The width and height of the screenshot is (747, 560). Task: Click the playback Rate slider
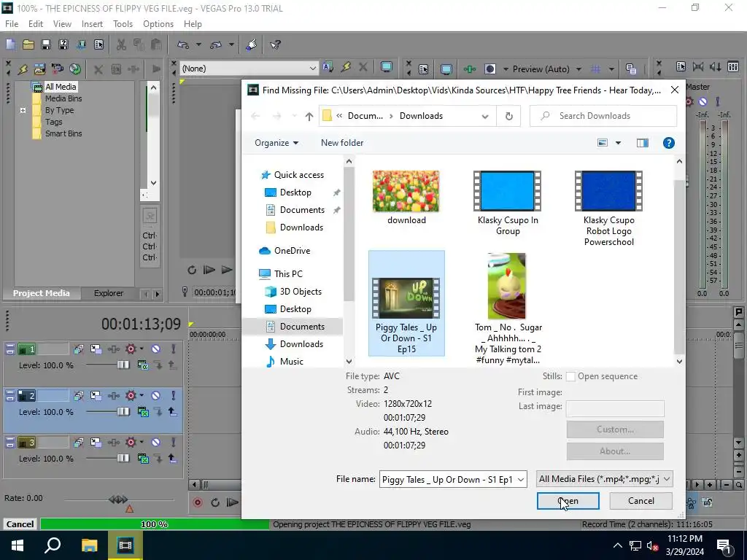(x=118, y=499)
